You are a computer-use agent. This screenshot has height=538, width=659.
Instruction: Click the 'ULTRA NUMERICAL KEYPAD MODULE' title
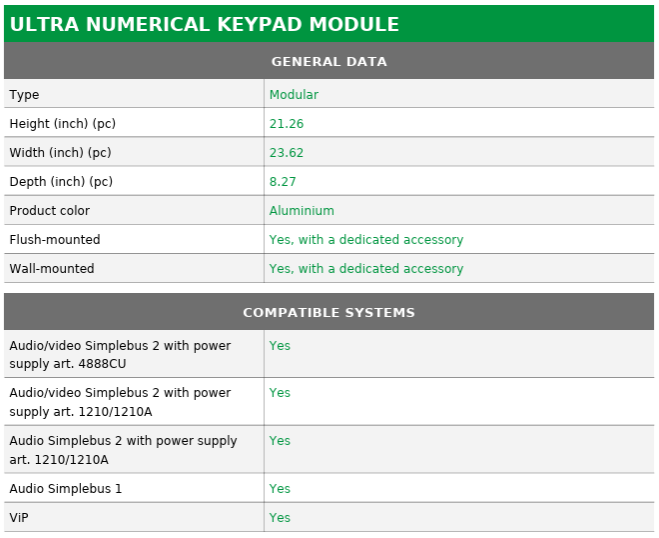click(204, 24)
